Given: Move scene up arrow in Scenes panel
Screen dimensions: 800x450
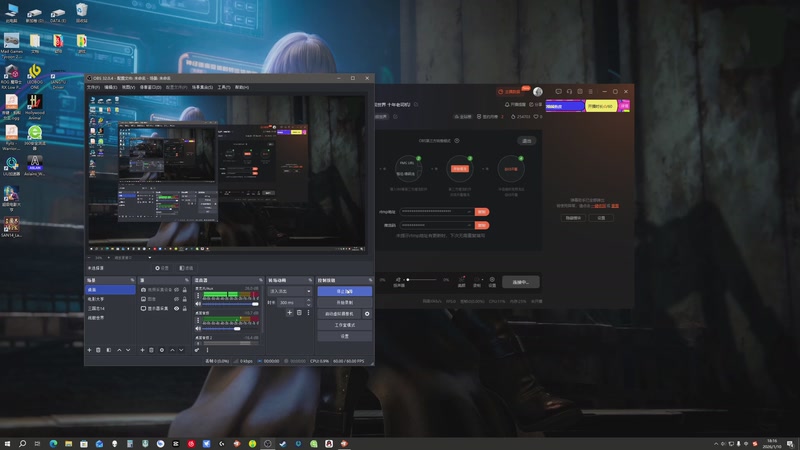Looking at the screenshot, I should click(x=119, y=350).
